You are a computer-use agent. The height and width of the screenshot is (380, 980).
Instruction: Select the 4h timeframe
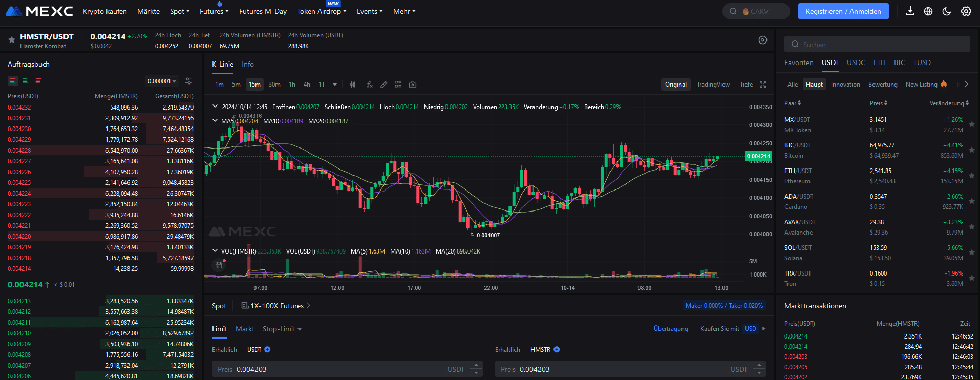click(x=307, y=85)
